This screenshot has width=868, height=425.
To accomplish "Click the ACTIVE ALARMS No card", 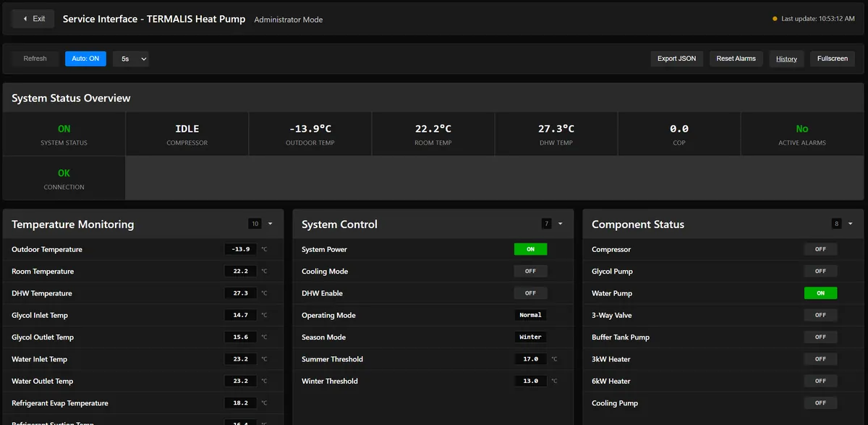I will point(802,134).
